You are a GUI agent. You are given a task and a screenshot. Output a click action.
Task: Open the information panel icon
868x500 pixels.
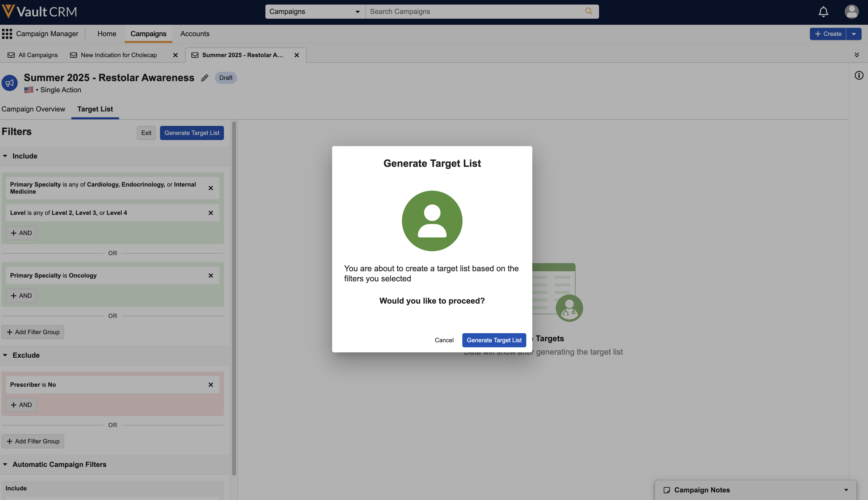click(x=859, y=76)
